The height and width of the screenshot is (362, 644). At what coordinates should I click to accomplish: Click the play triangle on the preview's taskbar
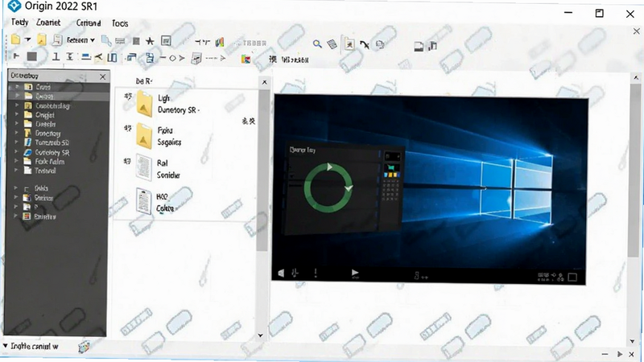pos(355,273)
